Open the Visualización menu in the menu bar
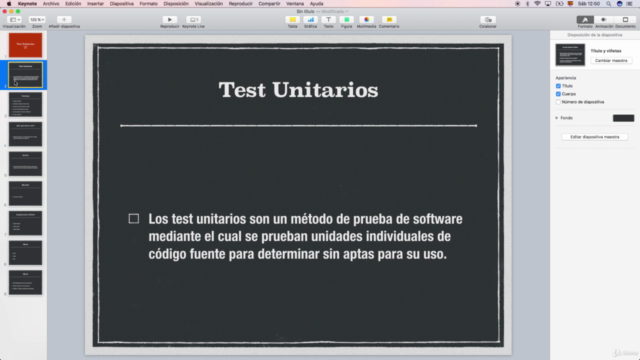640x360 pixels. (209, 4)
